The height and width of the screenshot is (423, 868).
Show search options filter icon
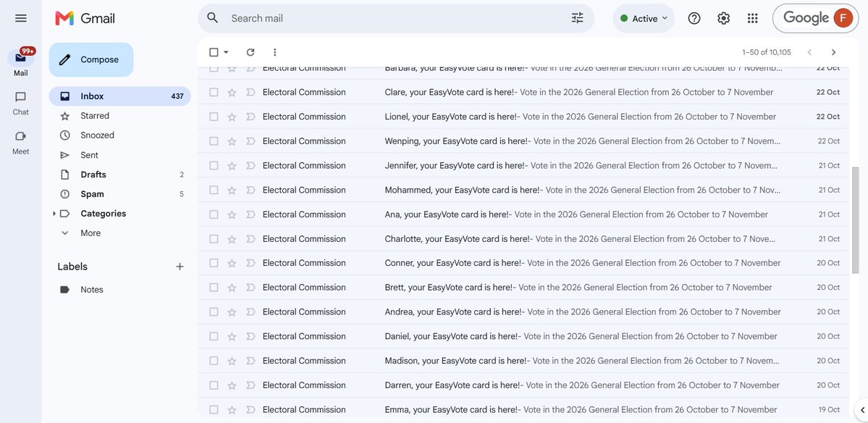coord(578,17)
